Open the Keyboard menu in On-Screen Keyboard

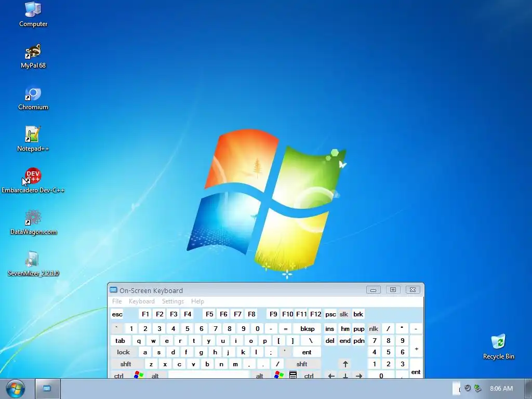point(141,301)
